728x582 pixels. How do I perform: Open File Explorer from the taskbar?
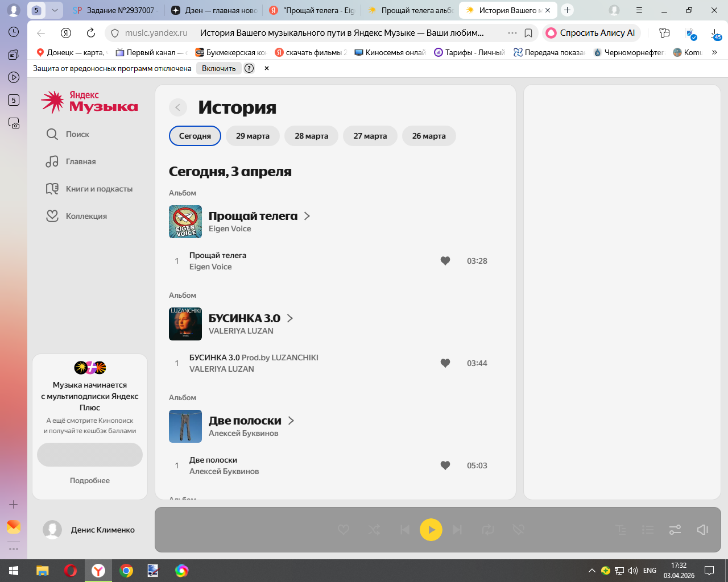pos(43,571)
